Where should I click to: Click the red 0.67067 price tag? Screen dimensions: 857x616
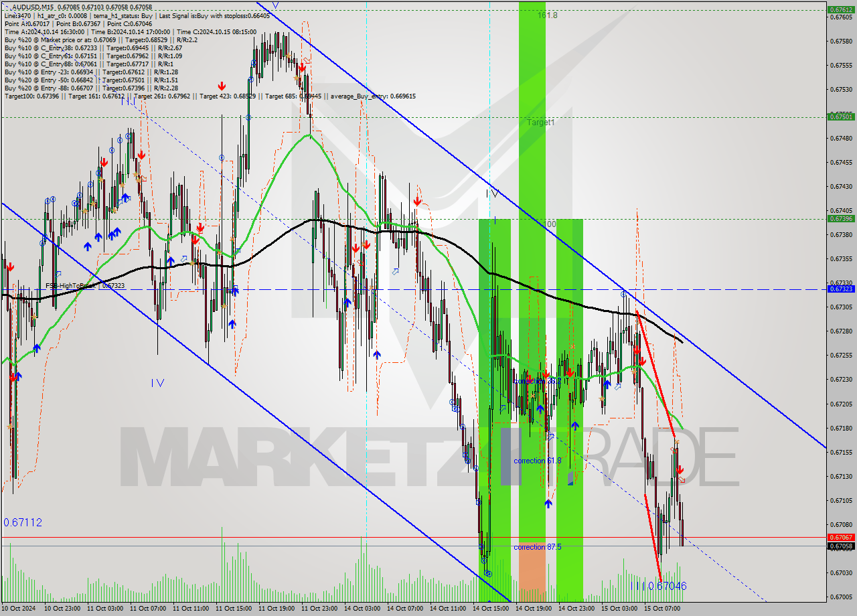pyautogui.click(x=841, y=537)
